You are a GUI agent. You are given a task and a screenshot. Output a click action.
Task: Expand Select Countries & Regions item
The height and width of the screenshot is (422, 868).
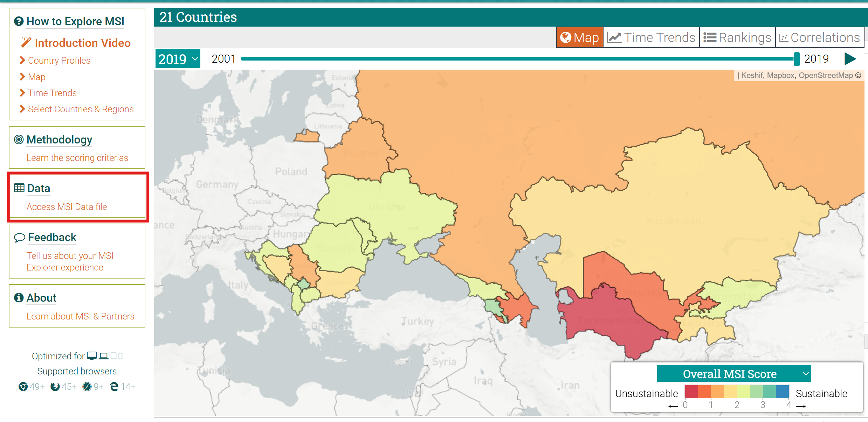(x=81, y=109)
